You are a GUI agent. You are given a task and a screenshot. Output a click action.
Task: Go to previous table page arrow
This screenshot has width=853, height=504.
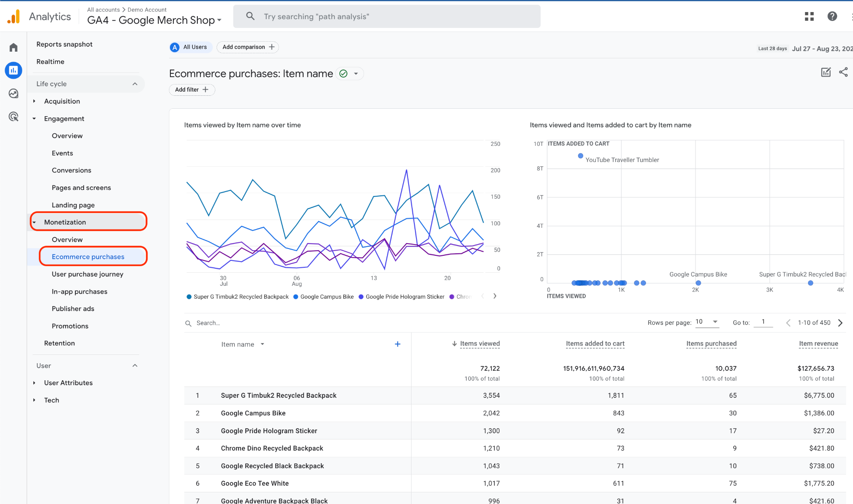[788, 323]
